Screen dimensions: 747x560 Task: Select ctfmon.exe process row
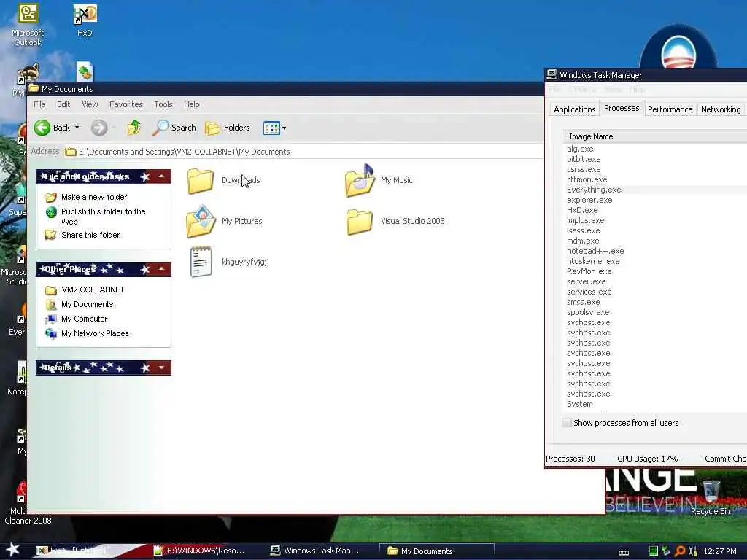[x=654, y=179]
